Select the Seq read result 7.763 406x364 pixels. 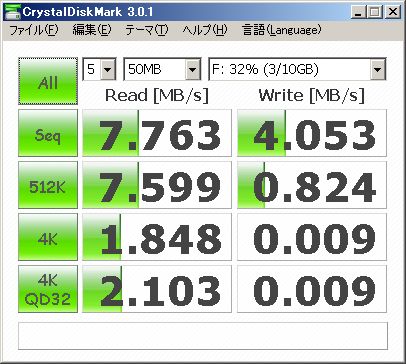(x=157, y=133)
